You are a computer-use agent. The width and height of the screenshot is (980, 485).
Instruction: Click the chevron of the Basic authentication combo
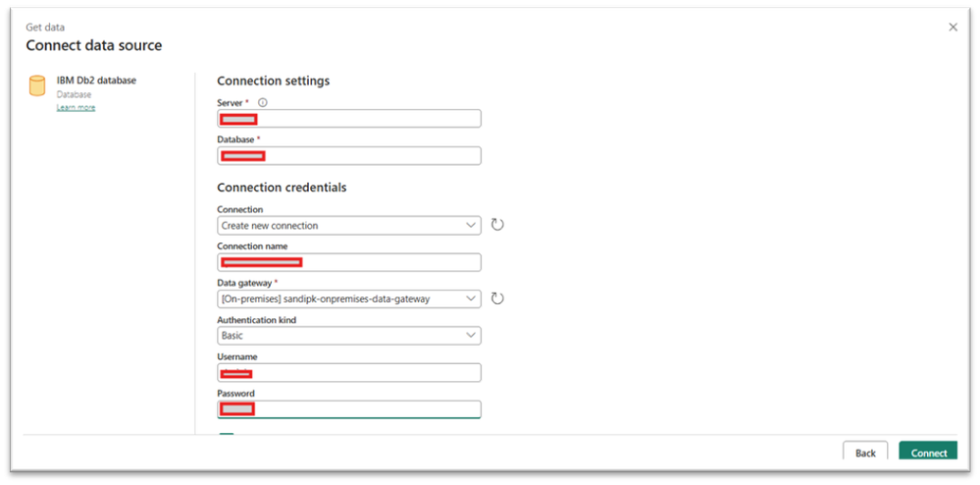[x=470, y=336]
